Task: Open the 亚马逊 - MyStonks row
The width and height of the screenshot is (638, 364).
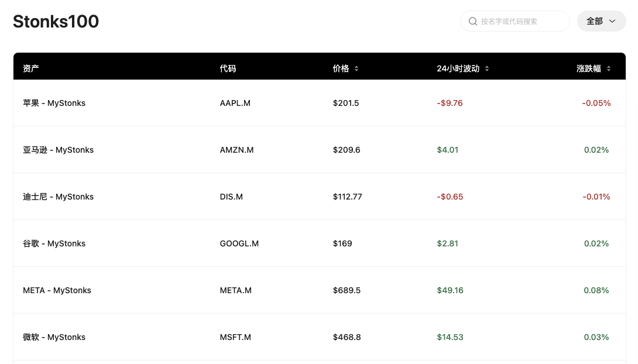Action: coord(59,150)
